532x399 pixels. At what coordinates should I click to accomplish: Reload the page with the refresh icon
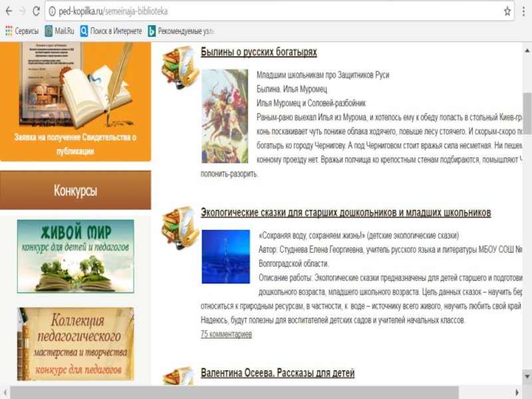pyautogui.click(x=36, y=11)
